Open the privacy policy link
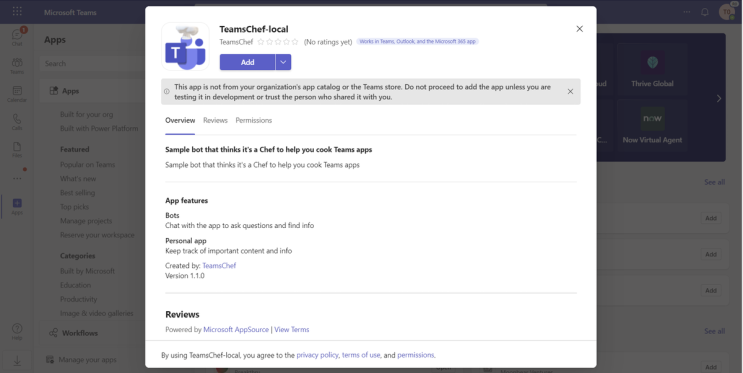The height and width of the screenshot is (373, 743). click(x=317, y=355)
